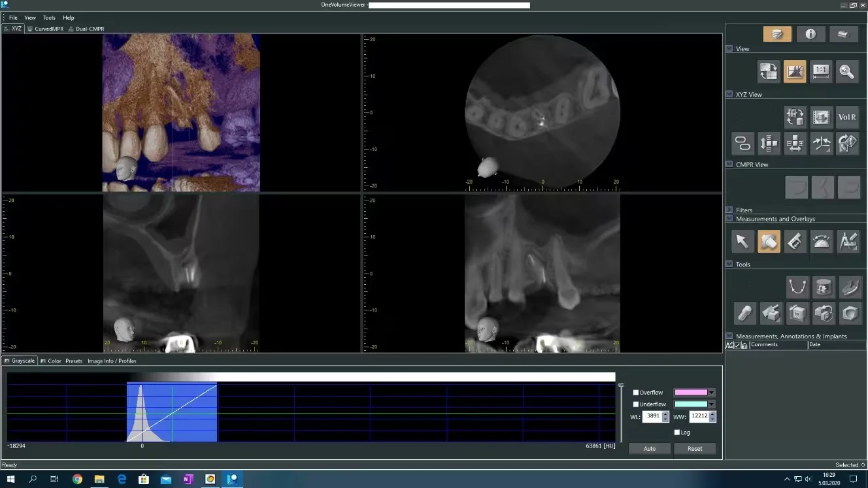Click the first stacked layers icon at panel top
The width and height of the screenshot is (868, 488).
777,34
